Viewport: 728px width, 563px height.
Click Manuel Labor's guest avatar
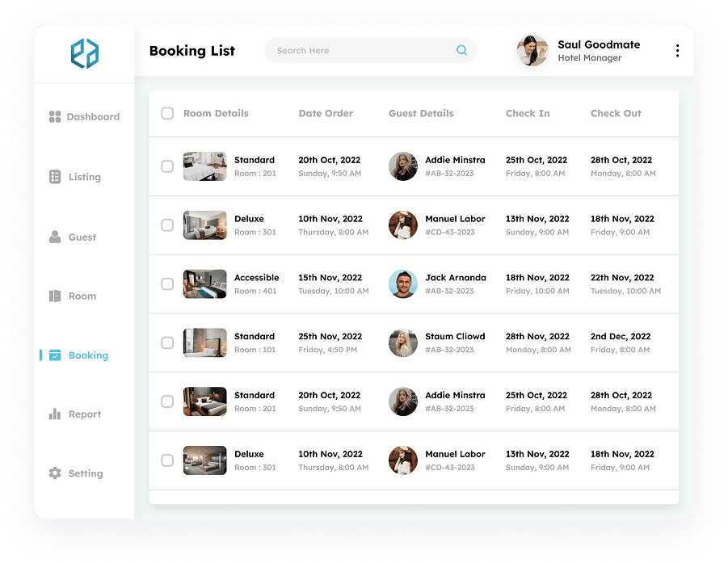point(402,225)
